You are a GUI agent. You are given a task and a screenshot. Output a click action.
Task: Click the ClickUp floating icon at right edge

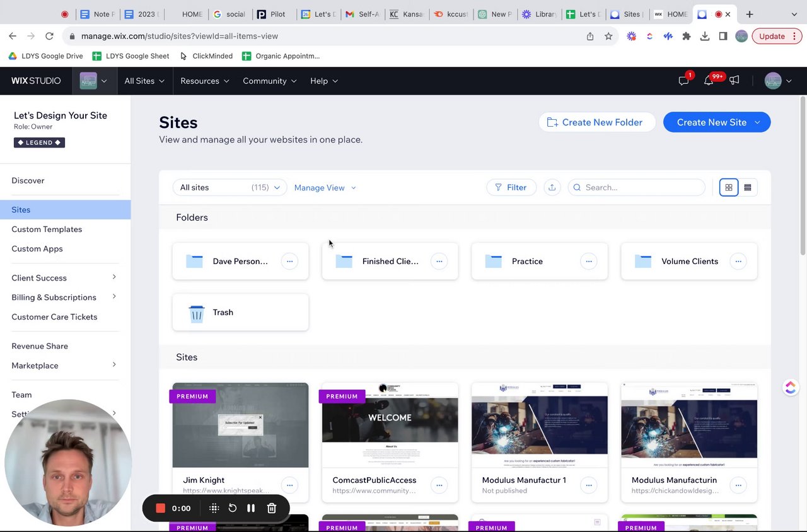tap(791, 388)
